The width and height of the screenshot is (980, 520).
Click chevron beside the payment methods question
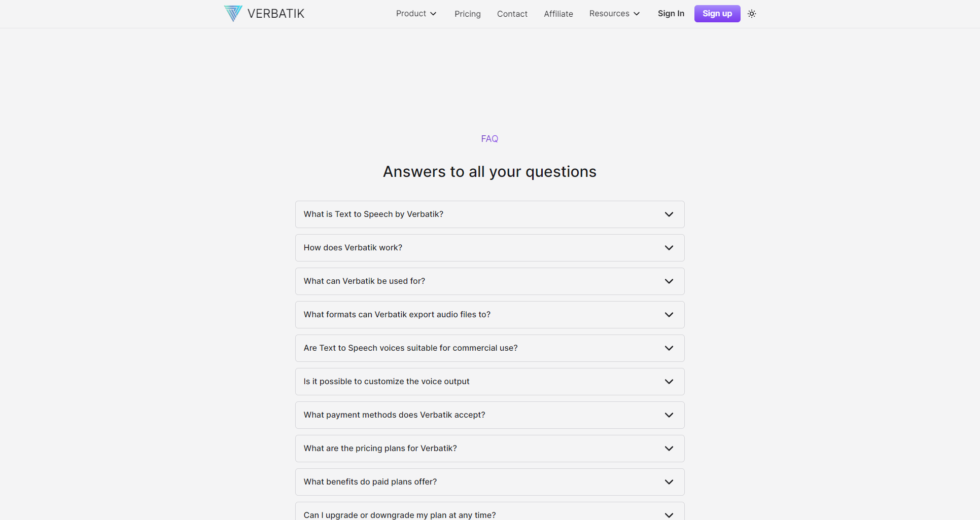pos(669,415)
